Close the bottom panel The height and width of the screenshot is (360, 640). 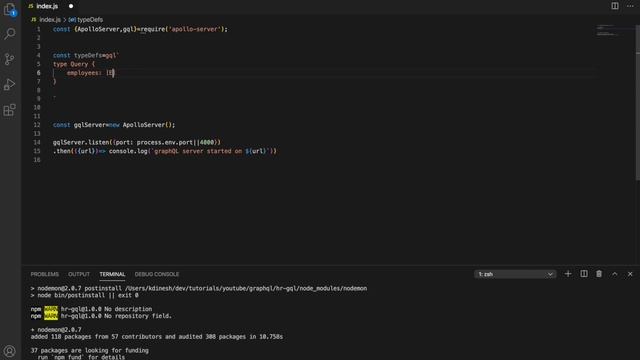coord(630,274)
